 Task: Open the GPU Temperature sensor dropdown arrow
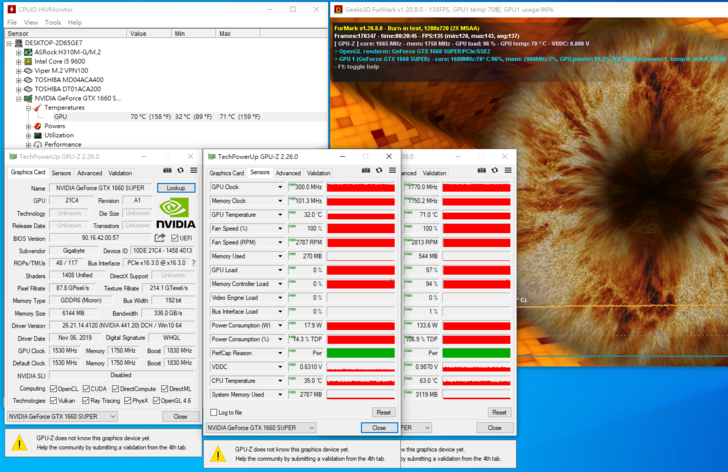click(x=279, y=215)
